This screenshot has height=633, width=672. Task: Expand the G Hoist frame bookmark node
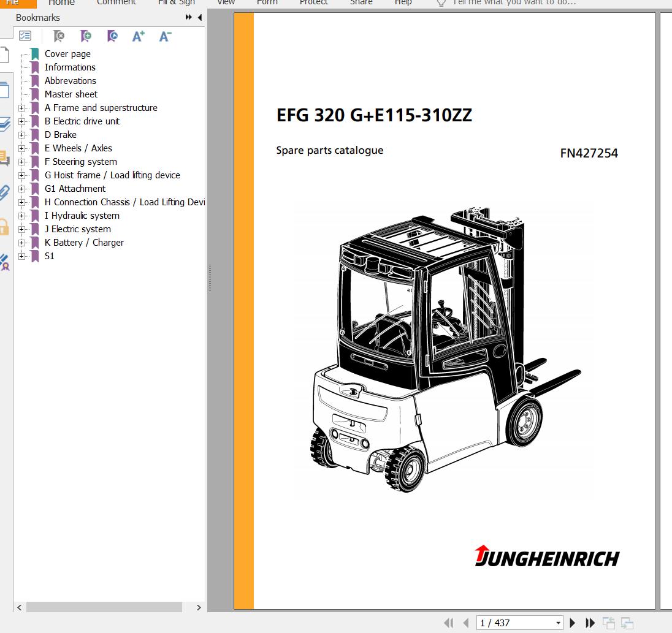[21, 176]
